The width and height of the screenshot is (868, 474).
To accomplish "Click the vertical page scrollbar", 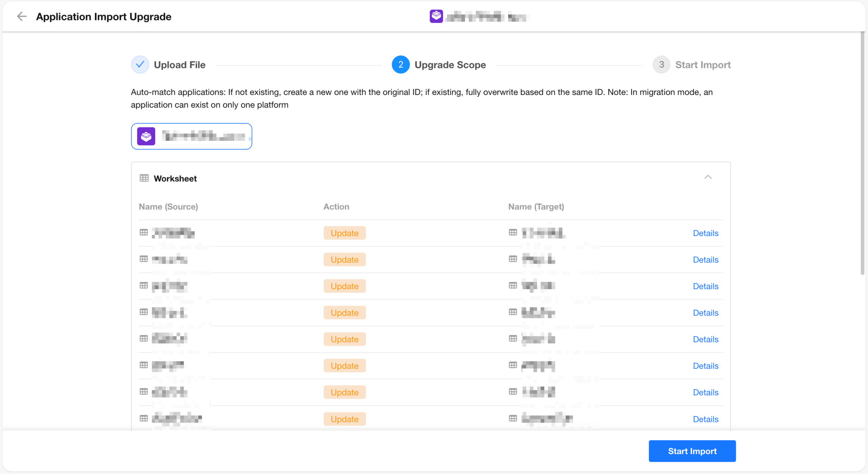I will pos(863,153).
